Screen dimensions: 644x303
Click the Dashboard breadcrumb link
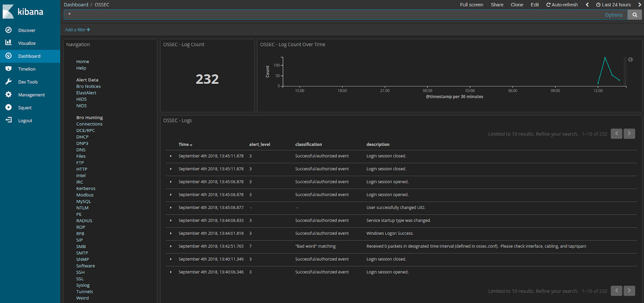click(x=76, y=5)
